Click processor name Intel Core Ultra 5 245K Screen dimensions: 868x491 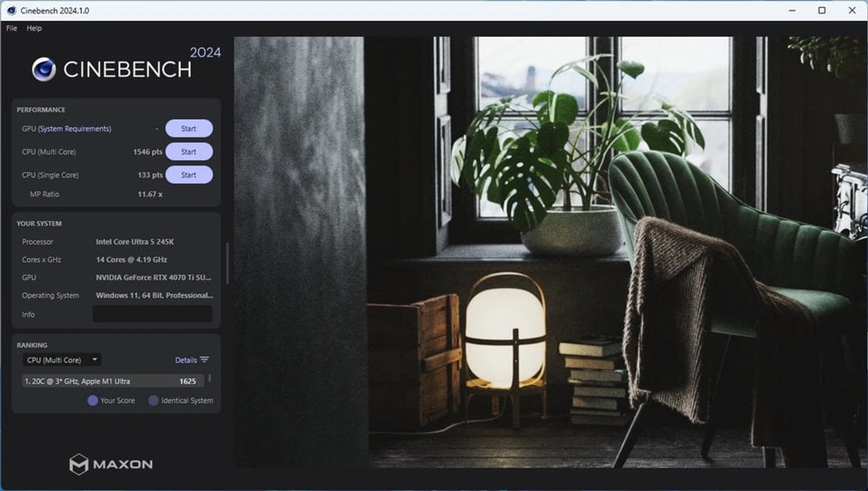(135, 242)
